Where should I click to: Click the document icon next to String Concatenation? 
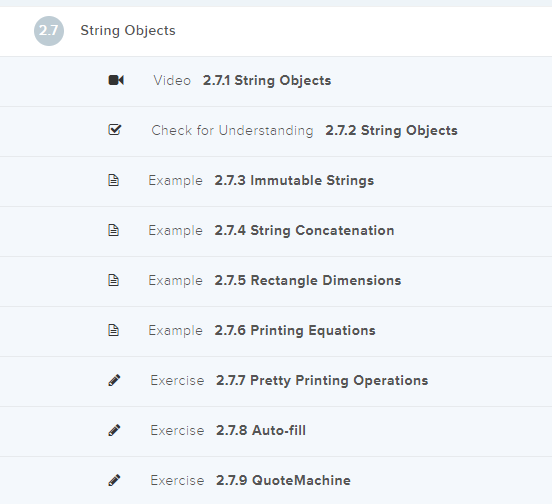pos(113,230)
